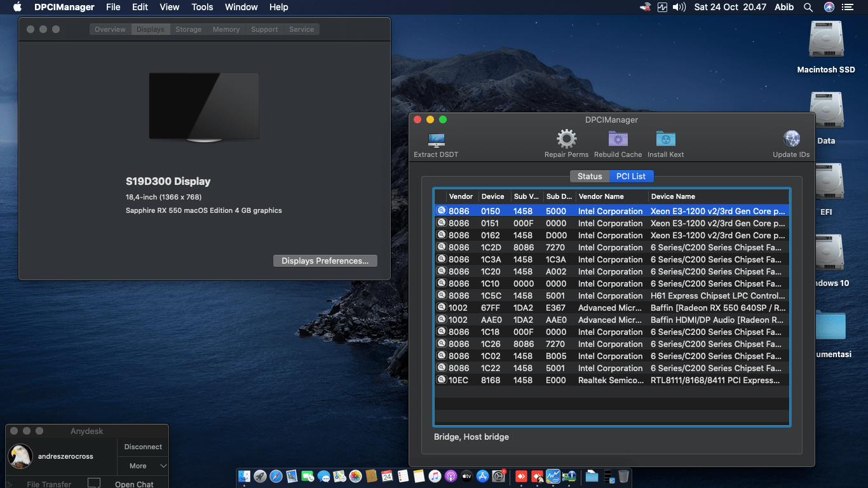Click the DPCIManager icon in the Dock
The width and height of the screenshot is (868, 488).
(553, 475)
